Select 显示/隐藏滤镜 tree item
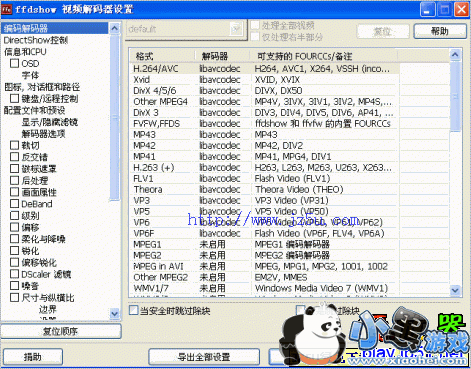Image resolution: width=471 pixels, height=369 pixels. [x=50, y=122]
